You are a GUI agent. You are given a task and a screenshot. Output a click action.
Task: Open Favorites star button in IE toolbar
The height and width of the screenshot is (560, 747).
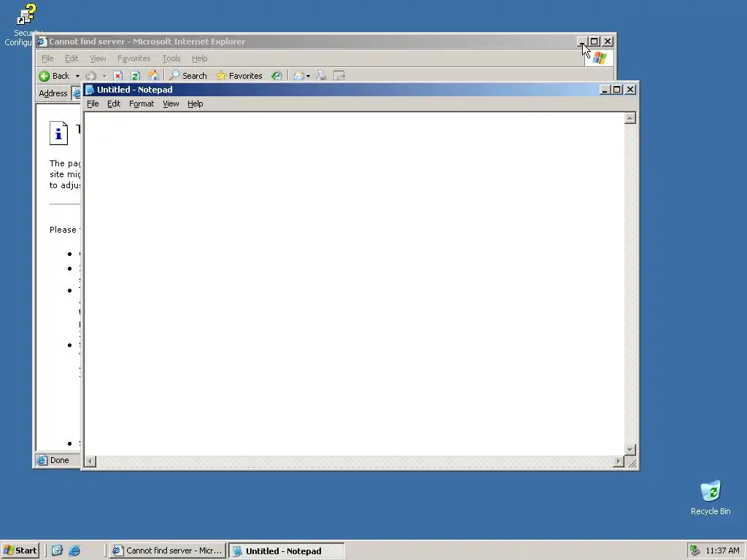239,76
